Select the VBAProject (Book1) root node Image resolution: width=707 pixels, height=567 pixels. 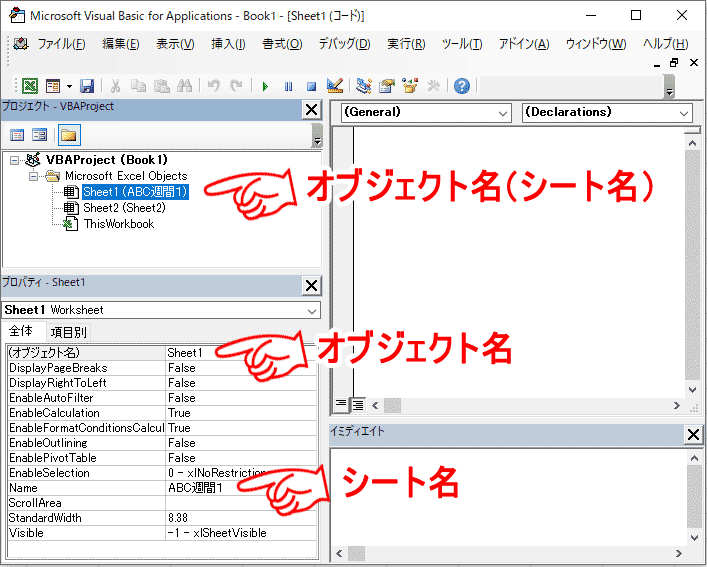click(106, 160)
